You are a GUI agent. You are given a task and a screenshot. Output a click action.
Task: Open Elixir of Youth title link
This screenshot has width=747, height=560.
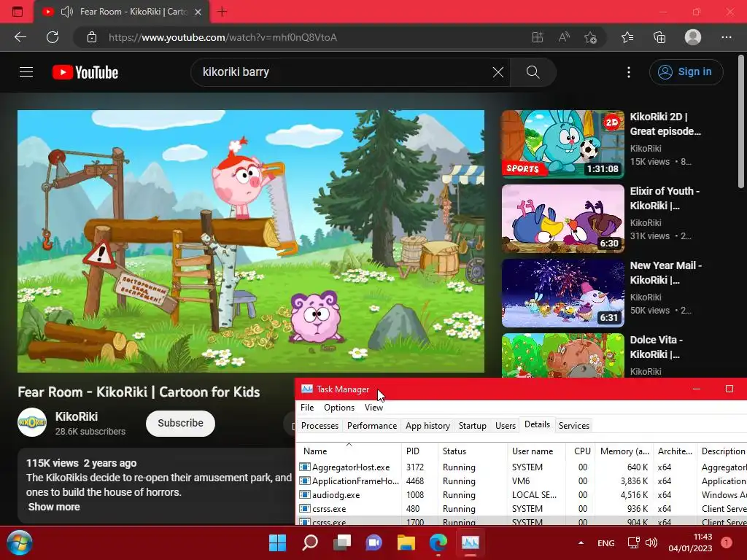pos(665,198)
